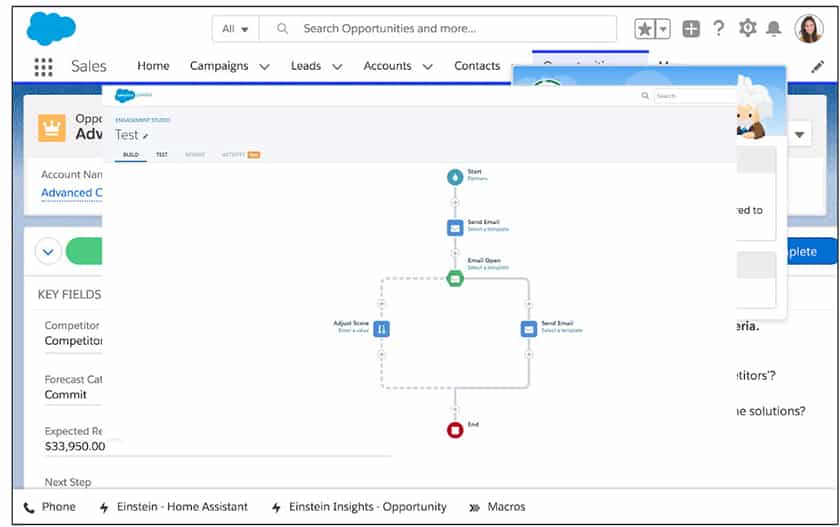The height and width of the screenshot is (527, 840).
Task: Click the ENGAGEMENT STUDIO breadcrumb label
Action: coord(142,120)
